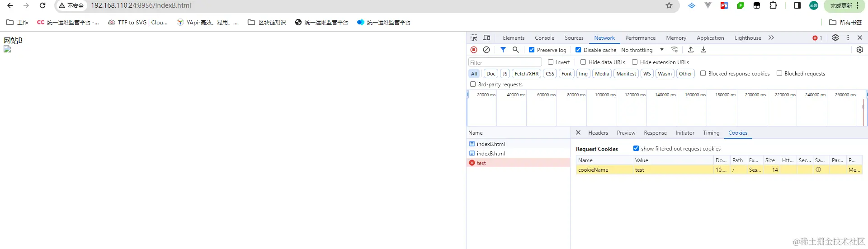Switch to the Console tab
Viewport: 868px width, 249px height.
click(544, 38)
